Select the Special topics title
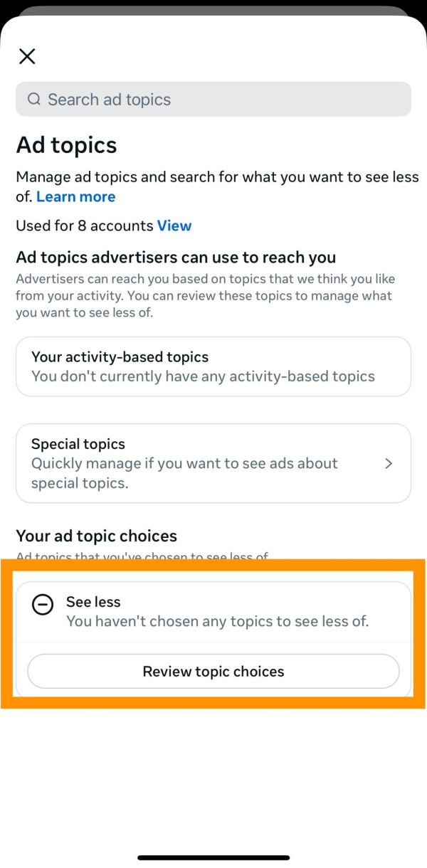The width and height of the screenshot is (427, 868). [x=78, y=444]
